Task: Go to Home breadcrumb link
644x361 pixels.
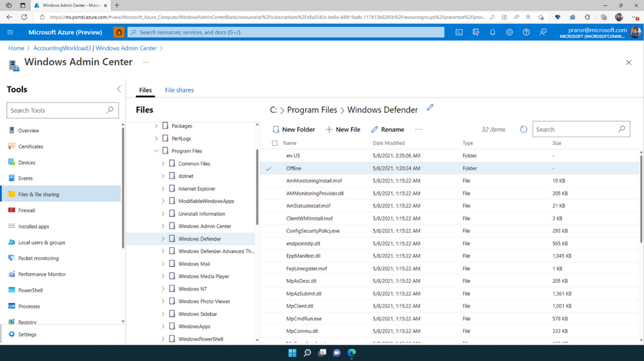Action: click(x=16, y=48)
